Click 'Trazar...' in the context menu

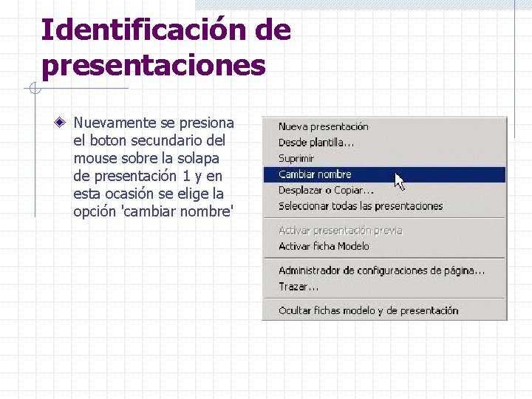pyautogui.click(x=384, y=287)
